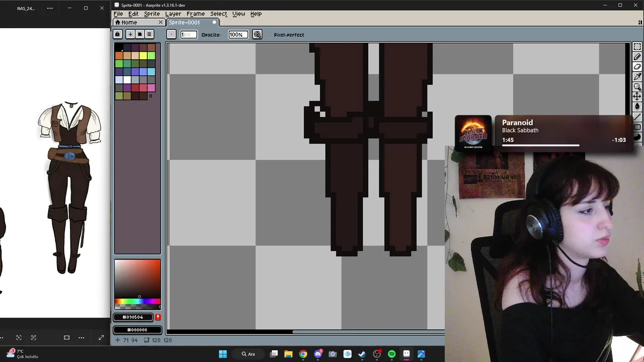Open the IMG_24 window more options menu

pos(50,8)
